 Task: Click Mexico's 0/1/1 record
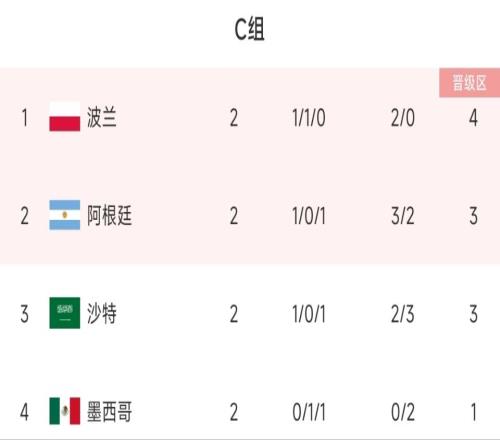point(309,412)
